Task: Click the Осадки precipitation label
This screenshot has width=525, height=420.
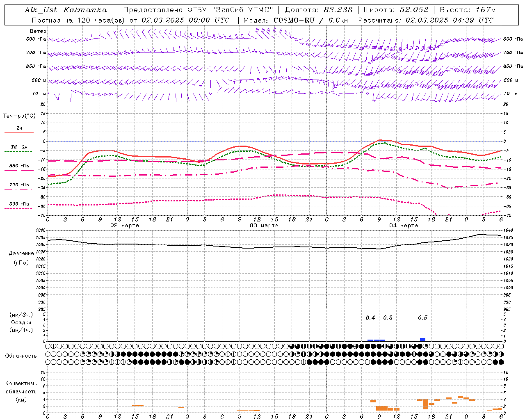Action: (x=21, y=322)
